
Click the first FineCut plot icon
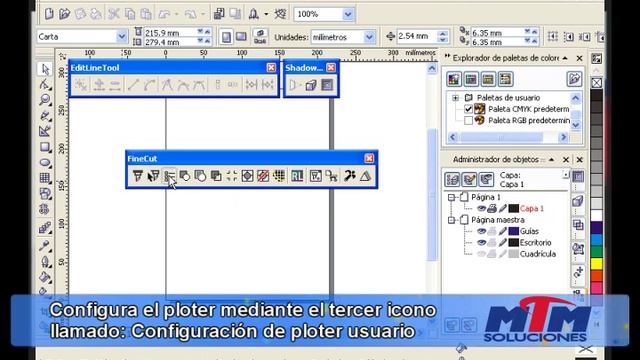coord(138,176)
